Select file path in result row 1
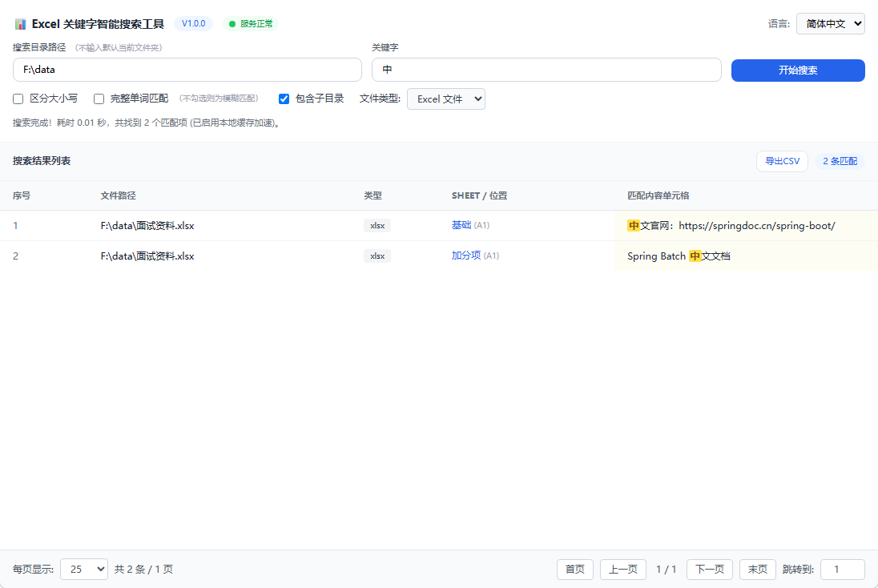878x588 pixels. [147, 226]
